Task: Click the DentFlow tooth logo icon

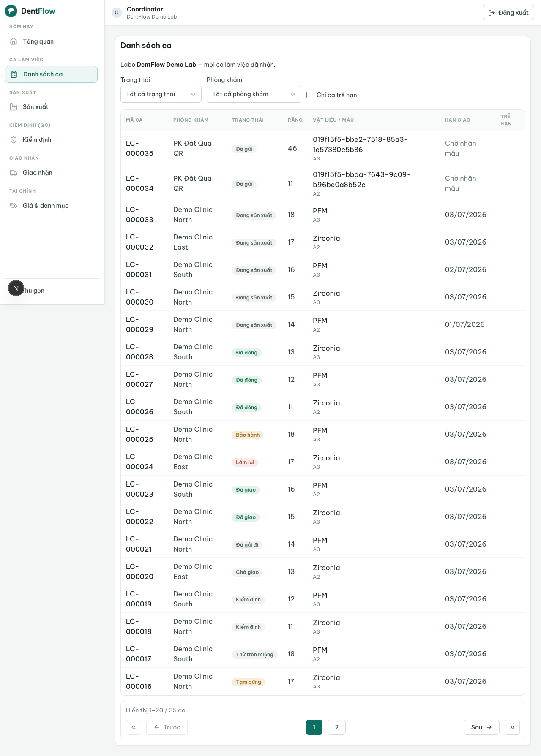Action: tap(11, 11)
